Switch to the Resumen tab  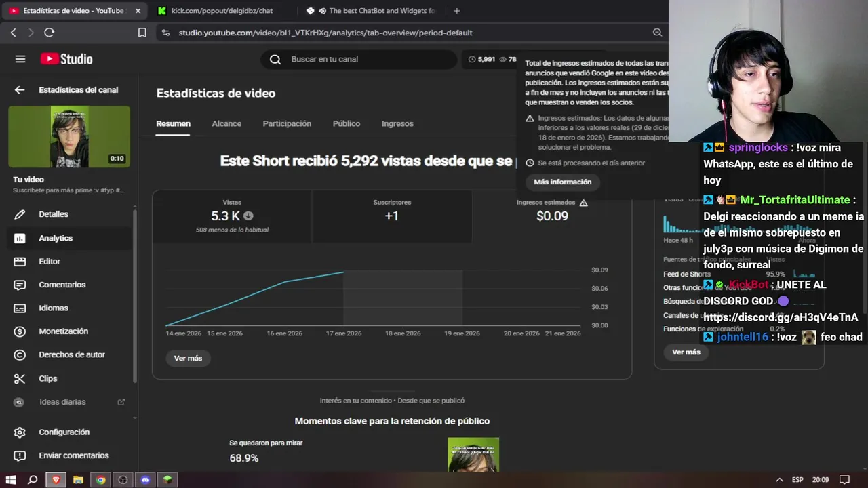tap(173, 124)
